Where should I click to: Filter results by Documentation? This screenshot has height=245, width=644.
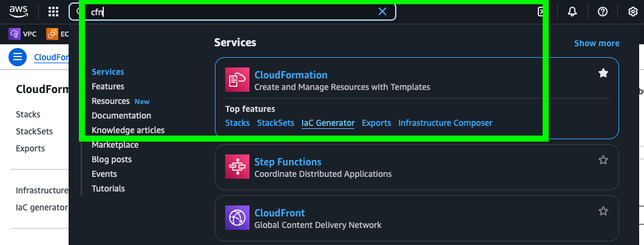[x=121, y=116]
